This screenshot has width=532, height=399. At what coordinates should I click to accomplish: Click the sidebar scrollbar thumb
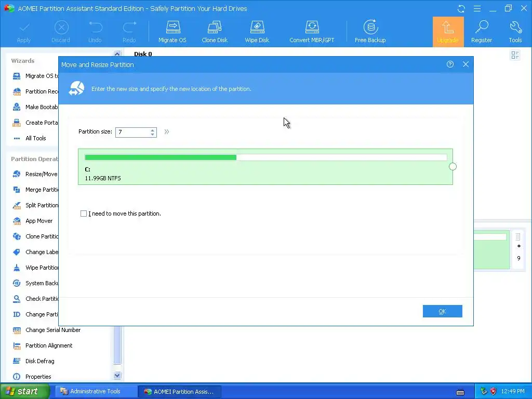pos(117,345)
